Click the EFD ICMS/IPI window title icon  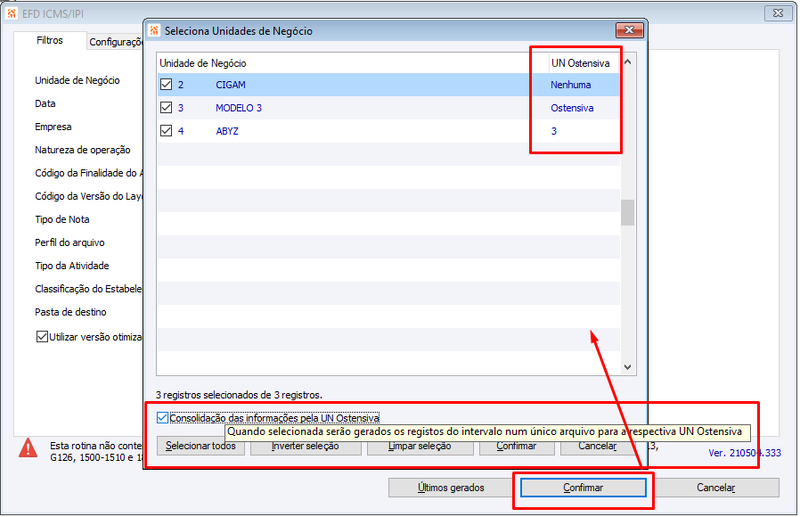coord(11,14)
